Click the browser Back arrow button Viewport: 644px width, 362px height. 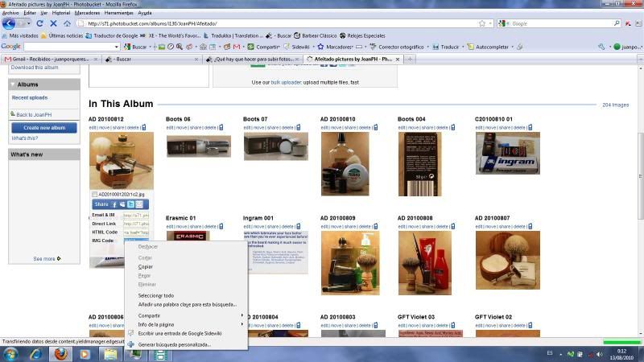[9, 23]
